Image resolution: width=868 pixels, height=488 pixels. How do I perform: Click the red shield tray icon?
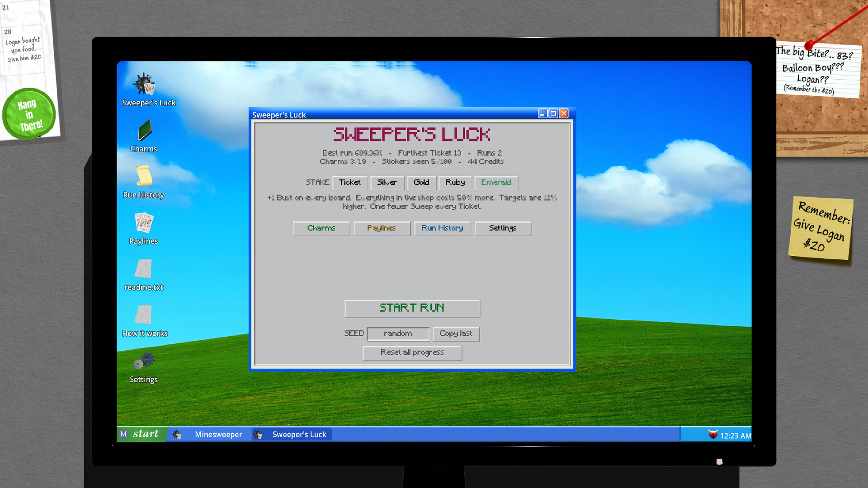tap(712, 434)
